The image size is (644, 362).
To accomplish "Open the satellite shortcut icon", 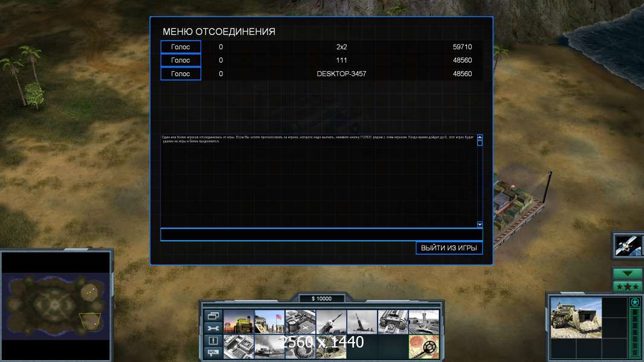I will point(628,246).
